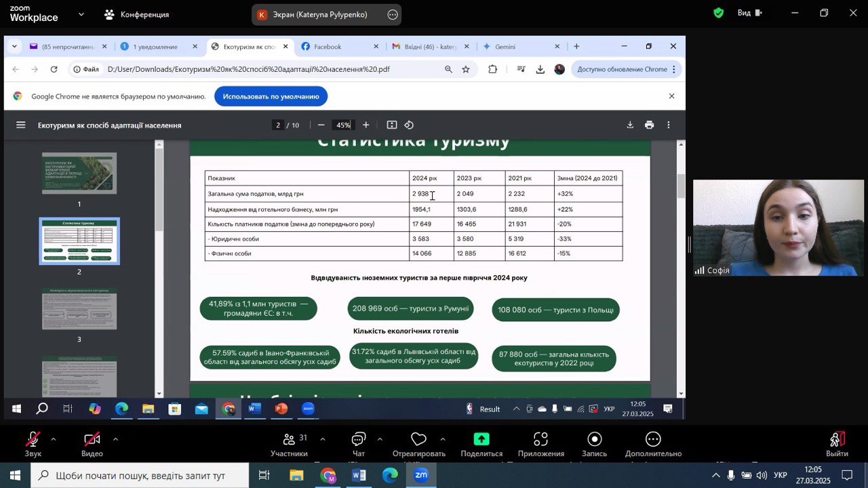Unmute the microphone in Zoom

tap(33, 439)
